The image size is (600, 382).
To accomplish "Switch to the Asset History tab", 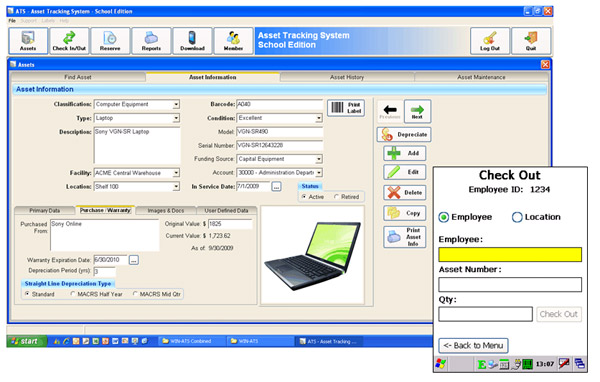I will click(x=347, y=77).
